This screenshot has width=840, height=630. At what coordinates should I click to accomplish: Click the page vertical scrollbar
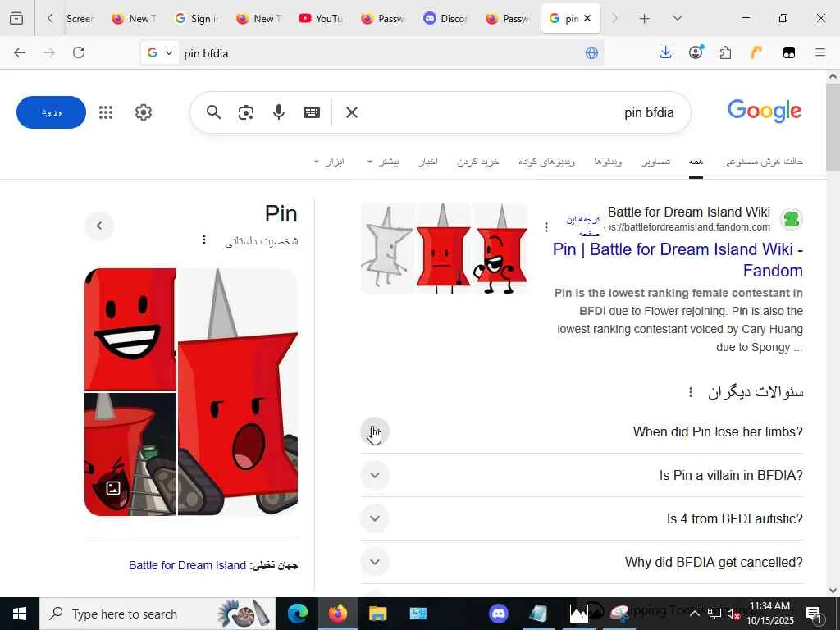(x=832, y=127)
